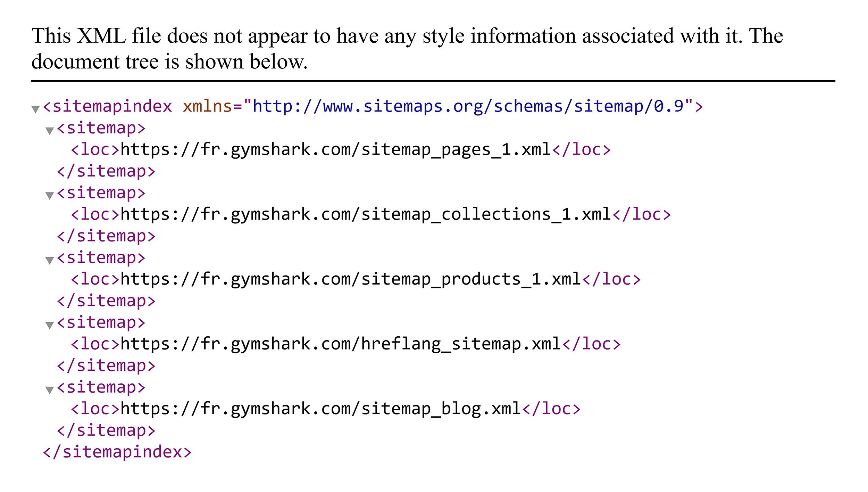Click the opening sitemapindex tag name

(x=112, y=106)
